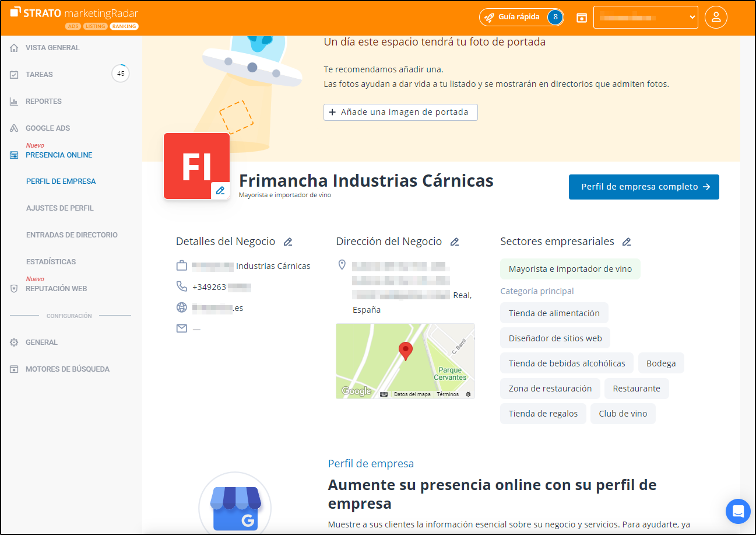The height and width of the screenshot is (535, 756).
Task: Open the Vista General home icon
Action: [x=13, y=47]
